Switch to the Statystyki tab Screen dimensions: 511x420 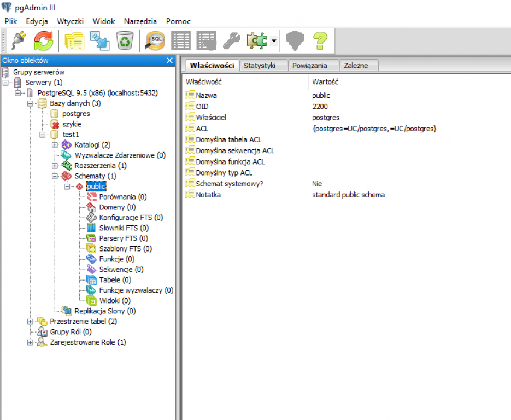263,66
